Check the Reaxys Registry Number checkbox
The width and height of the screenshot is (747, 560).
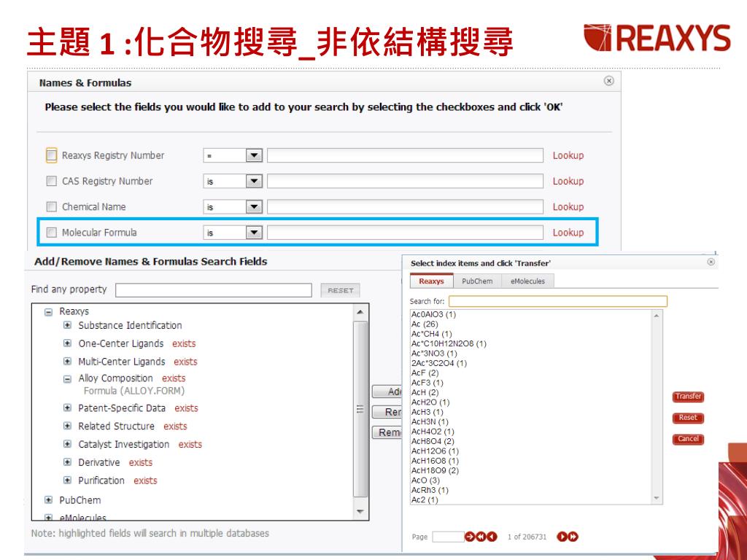[x=52, y=155]
